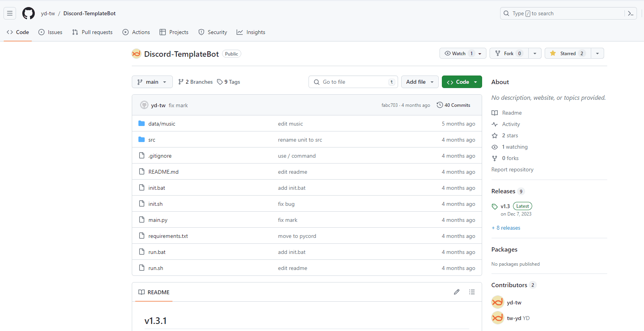Edit the README with pencil icon

coord(456,292)
